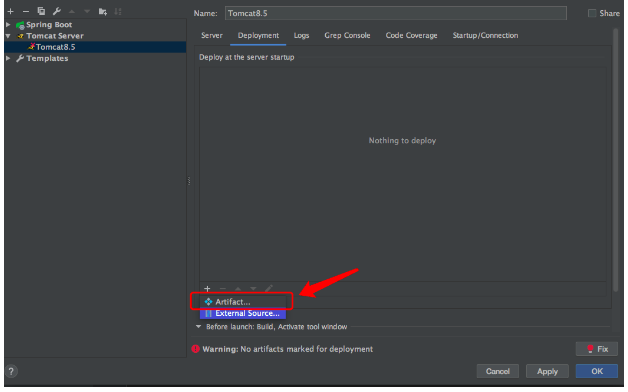Toggle the Share checkbox
This screenshot has height=392, width=628.
click(592, 13)
